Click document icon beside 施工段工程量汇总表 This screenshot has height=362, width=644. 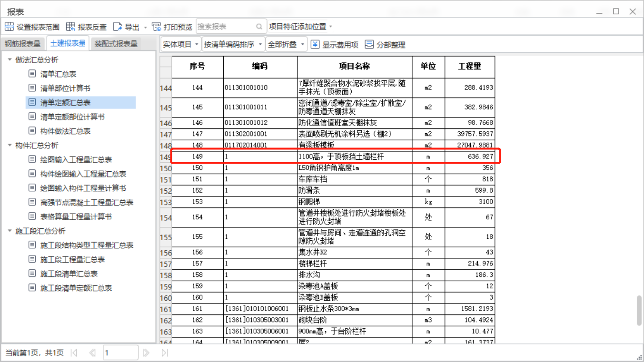point(32,259)
